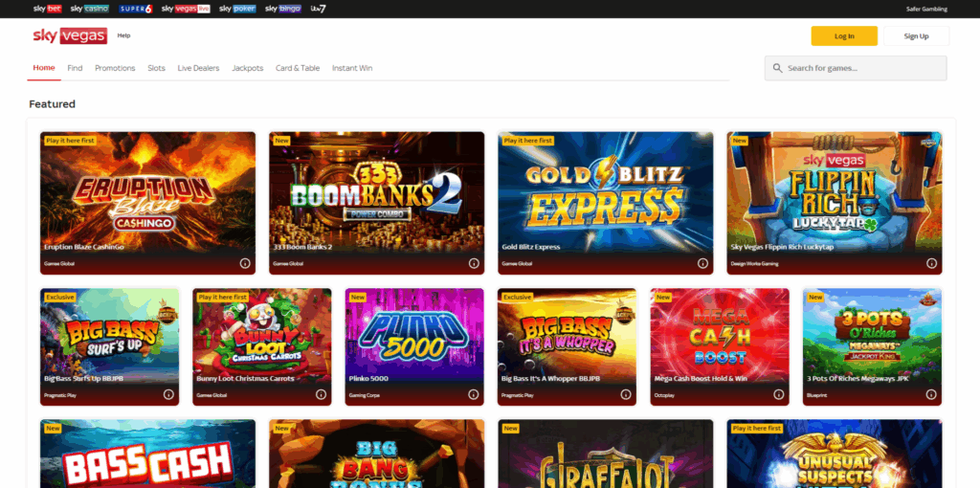This screenshot has height=488, width=980.
Task: Open Super 6 from the top bar
Action: 134,9
